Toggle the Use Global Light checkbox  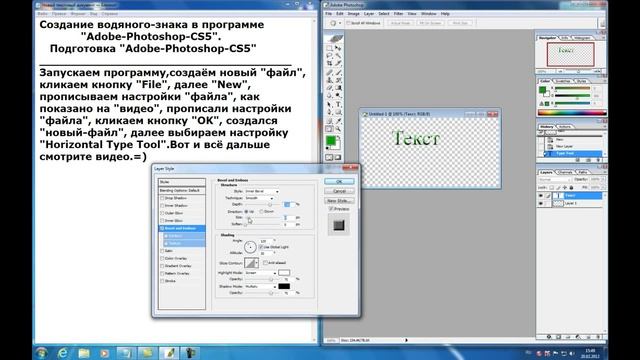pos(261,247)
